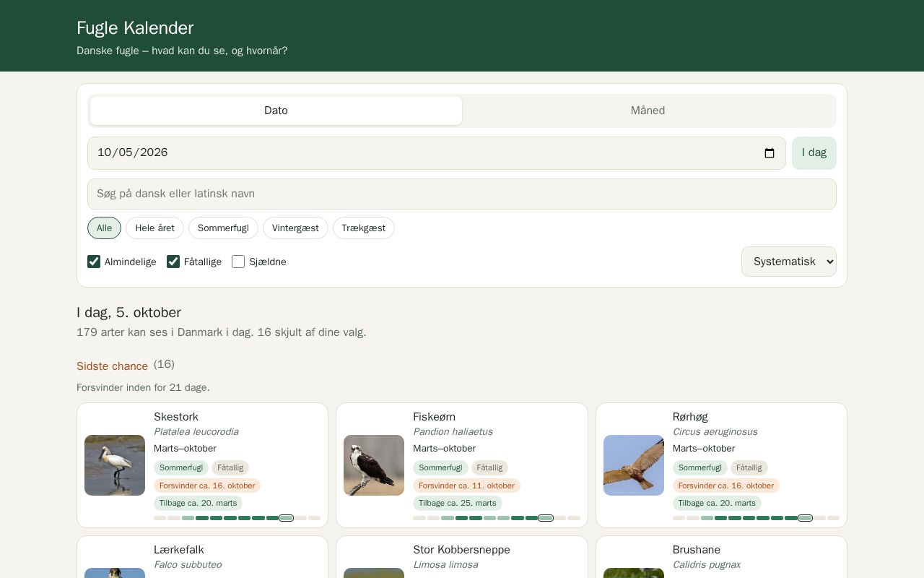The image size is (924, 578).
Task: Click Skestork's monthly presence bar
Action: click(x=237, y=518)
